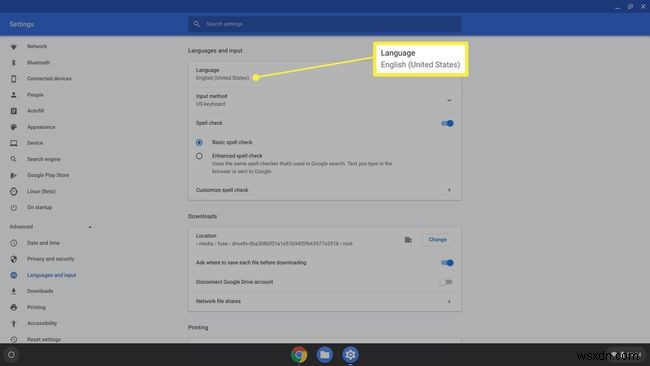Click the Google Play Store icon
The height and width of the screenshot is (366, 650).
pyautogui.click(x=14, y=175)
